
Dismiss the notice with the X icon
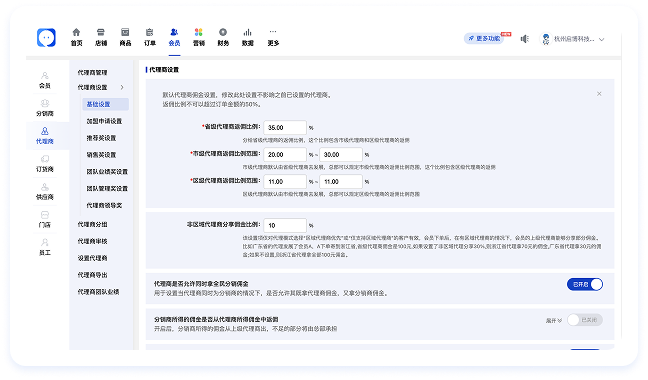pos(599,94)
